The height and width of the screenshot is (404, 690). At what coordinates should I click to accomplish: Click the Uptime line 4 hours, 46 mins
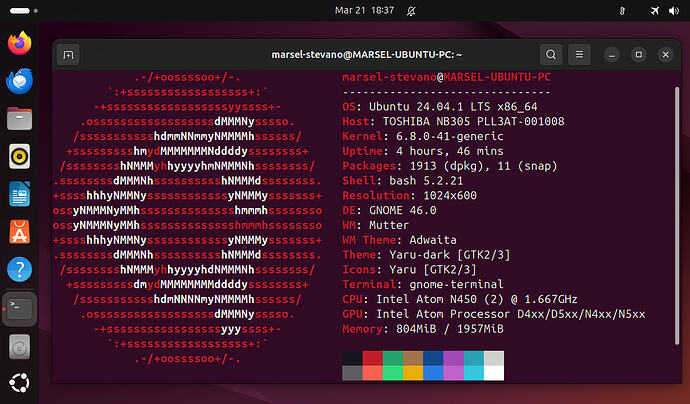click(x=423, y=151)
